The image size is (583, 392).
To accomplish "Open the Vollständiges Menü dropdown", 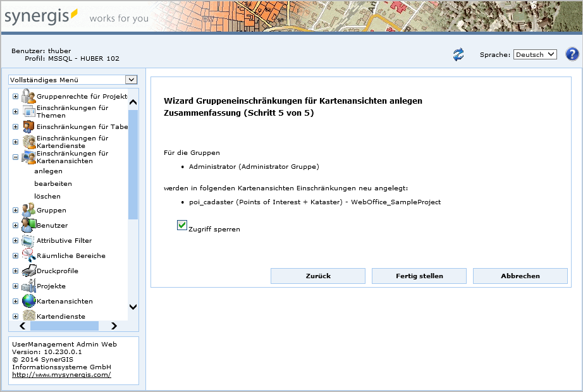I will click(x=73, y=80).
